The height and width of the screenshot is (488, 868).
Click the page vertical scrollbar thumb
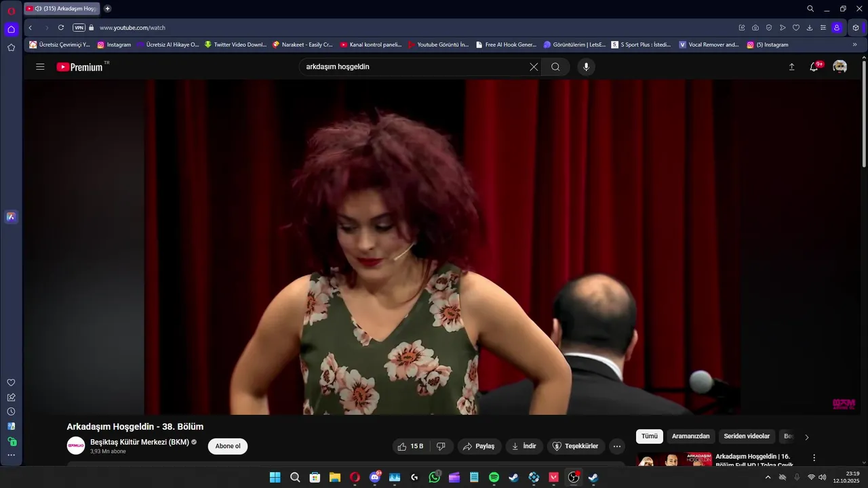pyautogui.click(x=864, y=114)
